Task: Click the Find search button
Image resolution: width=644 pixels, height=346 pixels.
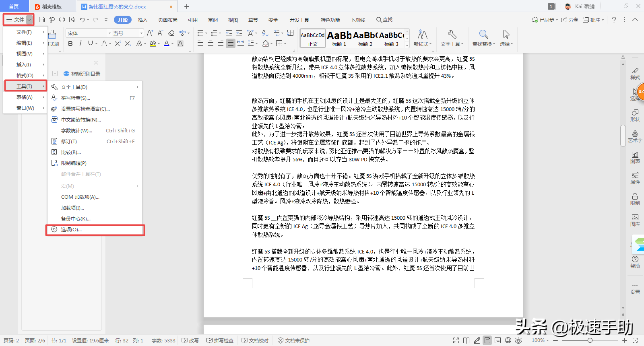Action: point(384,20)
